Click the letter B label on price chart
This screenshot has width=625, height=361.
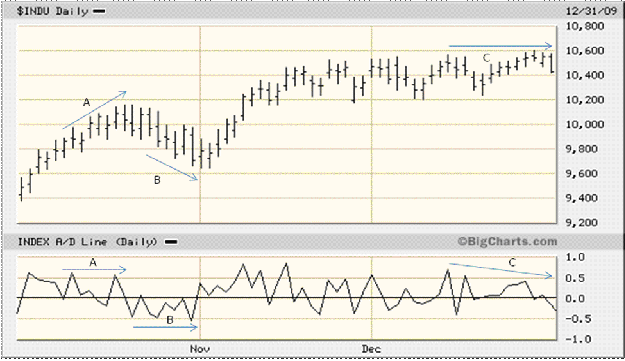tap(157, 180)
